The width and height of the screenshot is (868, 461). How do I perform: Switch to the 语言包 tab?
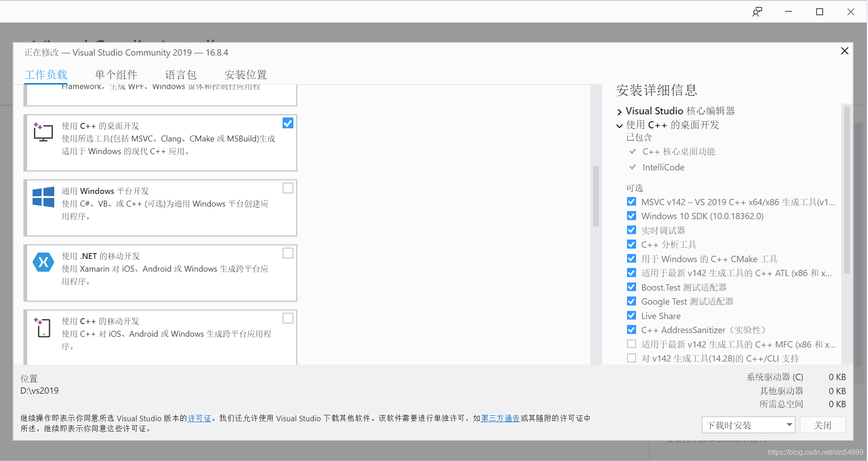point(181,75)
